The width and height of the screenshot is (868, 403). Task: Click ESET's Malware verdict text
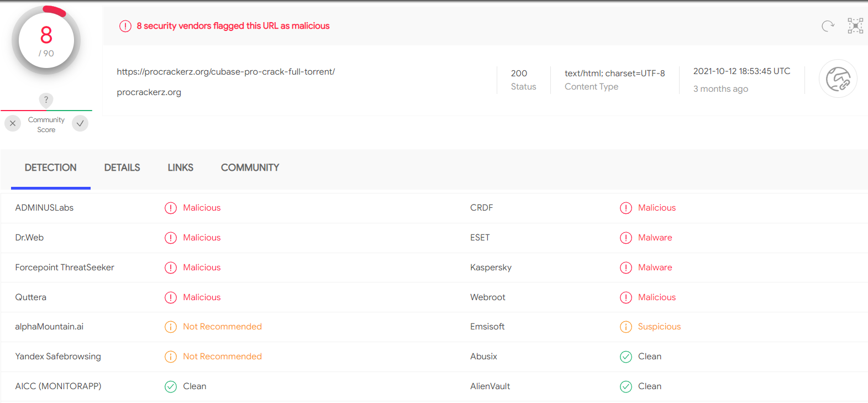click(x=655, y=238)
